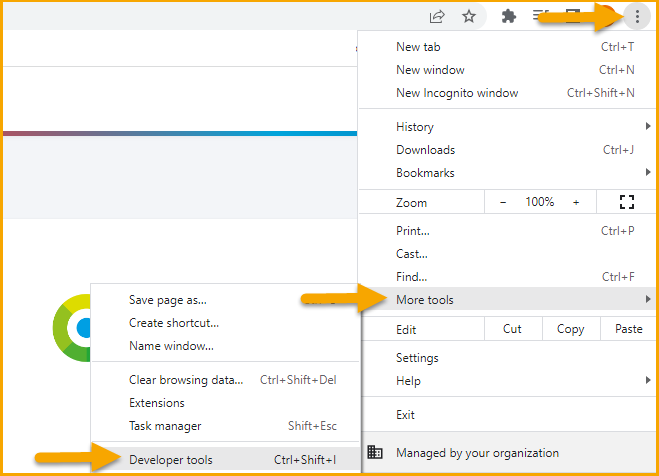The height and width of the screenshot is (476, 659).
Task: Expand the Help submenu arrow
Action: (648, 380)
